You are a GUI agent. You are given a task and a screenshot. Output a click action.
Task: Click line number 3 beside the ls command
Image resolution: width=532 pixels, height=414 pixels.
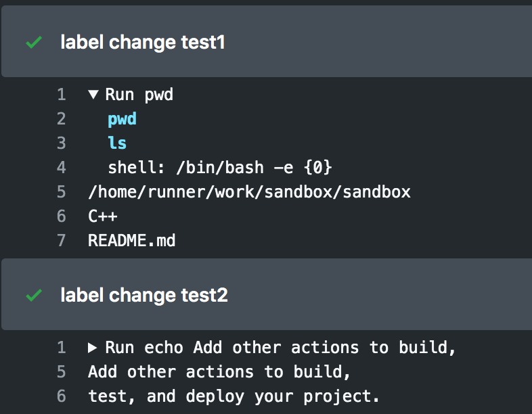pos(61,143)
